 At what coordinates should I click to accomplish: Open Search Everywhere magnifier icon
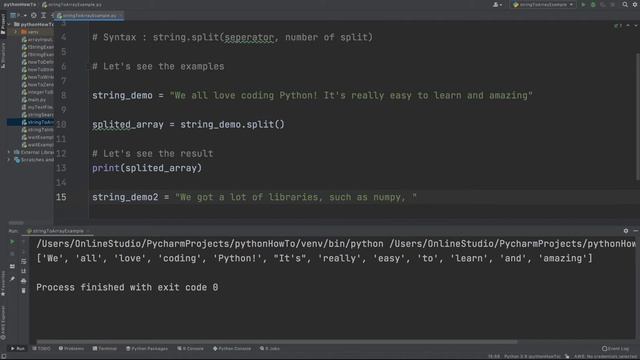coord(625,4)
